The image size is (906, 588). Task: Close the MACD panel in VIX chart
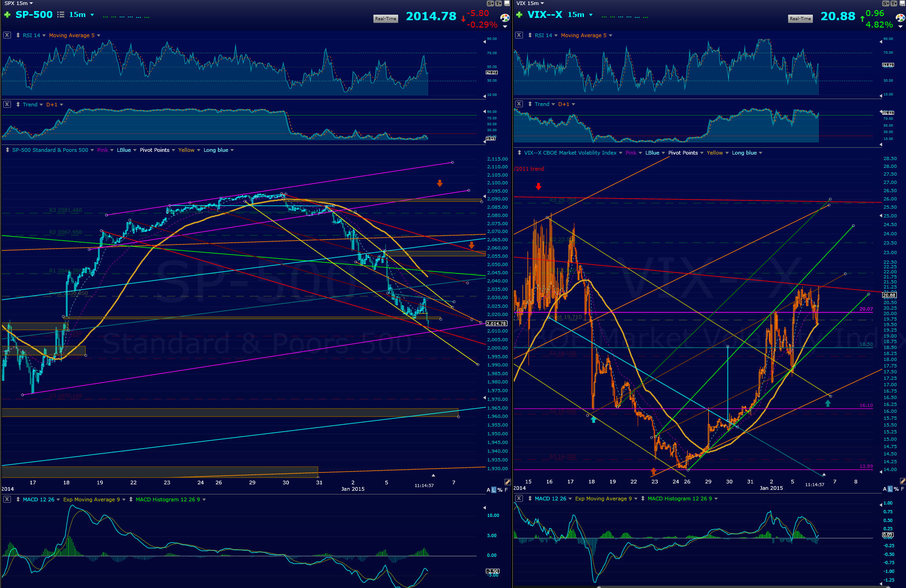pos(519,498)
